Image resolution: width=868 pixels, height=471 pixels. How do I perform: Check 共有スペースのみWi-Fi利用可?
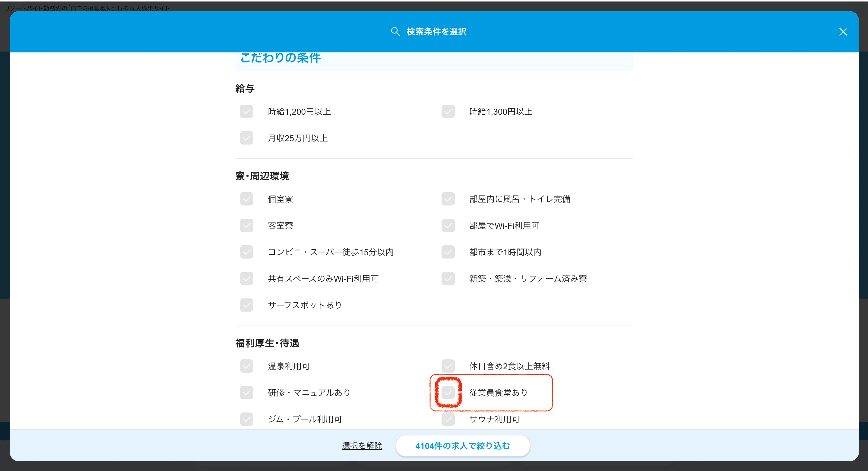(246, 278)
